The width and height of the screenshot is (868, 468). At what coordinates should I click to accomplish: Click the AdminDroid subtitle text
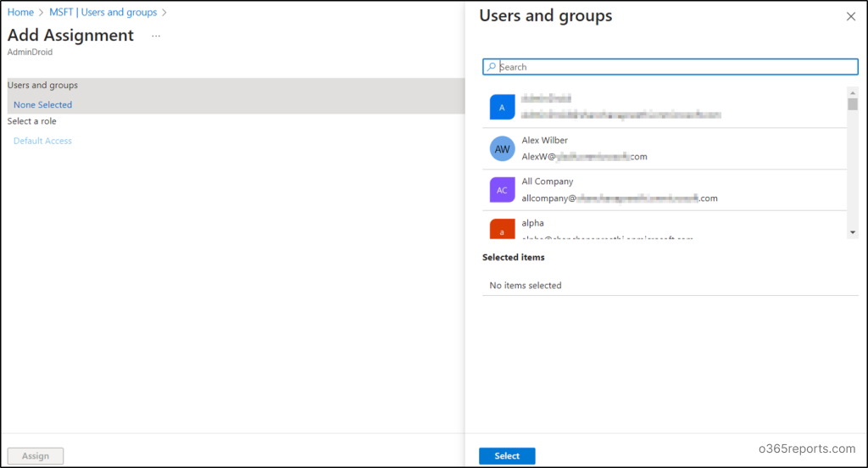click(30, 52)
